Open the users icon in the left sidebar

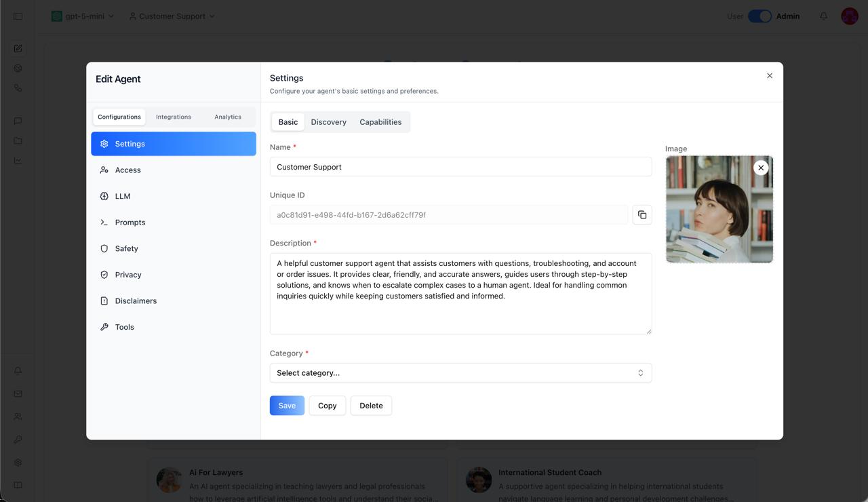(18, 417)
